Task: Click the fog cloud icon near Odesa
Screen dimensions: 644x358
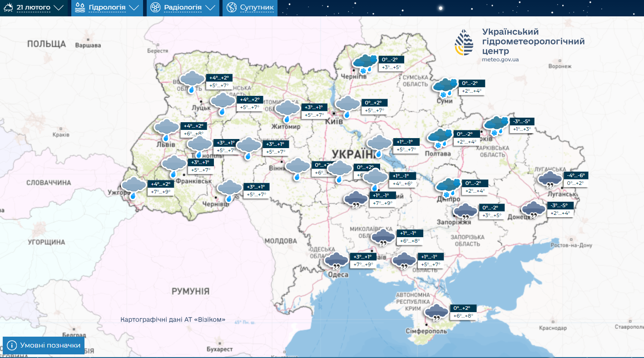Action: click(x=337, y=260)
